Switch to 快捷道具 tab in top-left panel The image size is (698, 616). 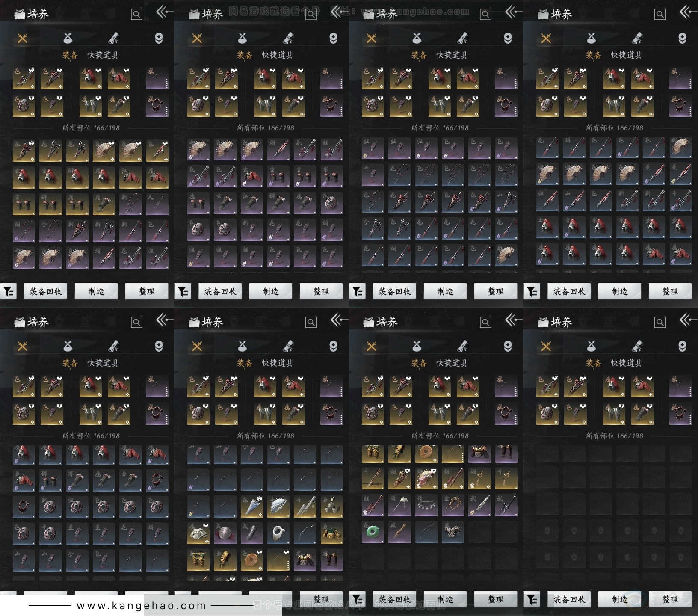pos(103,55)
